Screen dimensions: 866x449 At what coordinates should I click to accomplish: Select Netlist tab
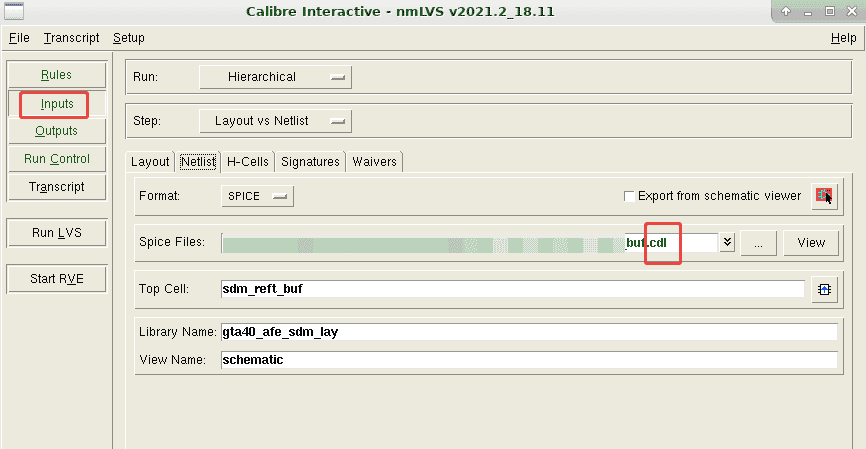pos(198,162)
